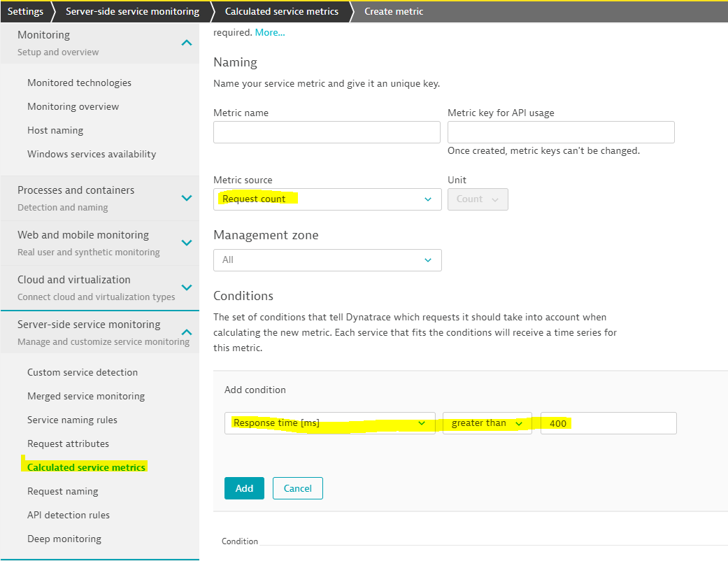The width and height of the screenshot is (728, 561).
Task: Open the Response time condition dropdown
Action: (329, 423)
